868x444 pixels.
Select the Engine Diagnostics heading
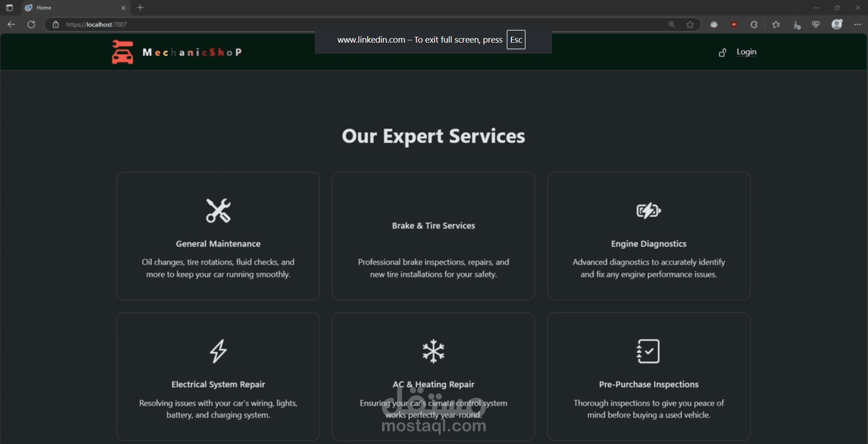[x=649, y=244]
